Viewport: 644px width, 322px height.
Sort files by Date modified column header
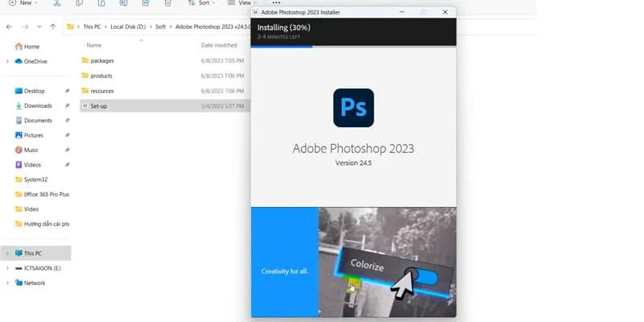click(219, 45)
